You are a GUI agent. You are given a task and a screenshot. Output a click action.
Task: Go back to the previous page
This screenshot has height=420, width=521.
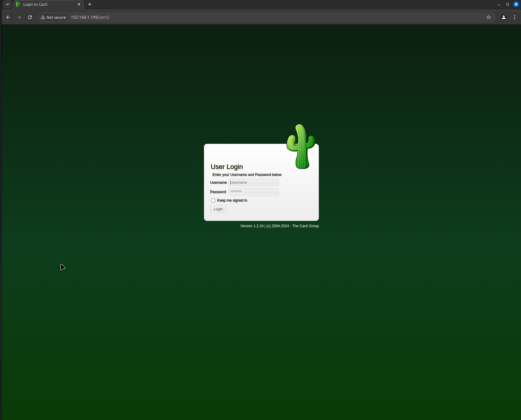(x=8, y=17)
